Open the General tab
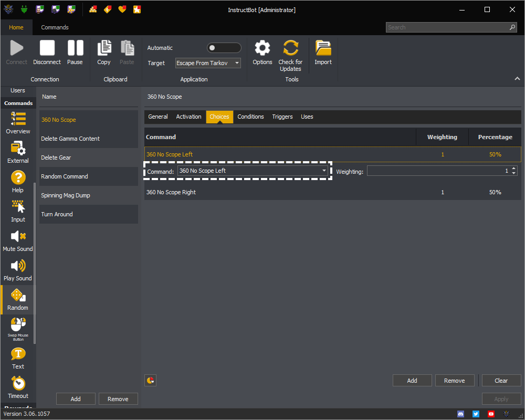The height and width of the screenshot is (420, 525). pos(157,117)
